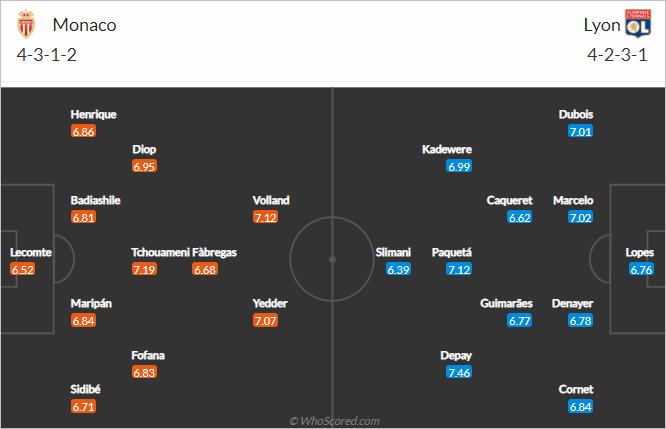Image resolution: width=666 pixels, height=429 pixels.
Task: Select Sidibé's 6.71 rating badge
Action: (x=83, y=406)
